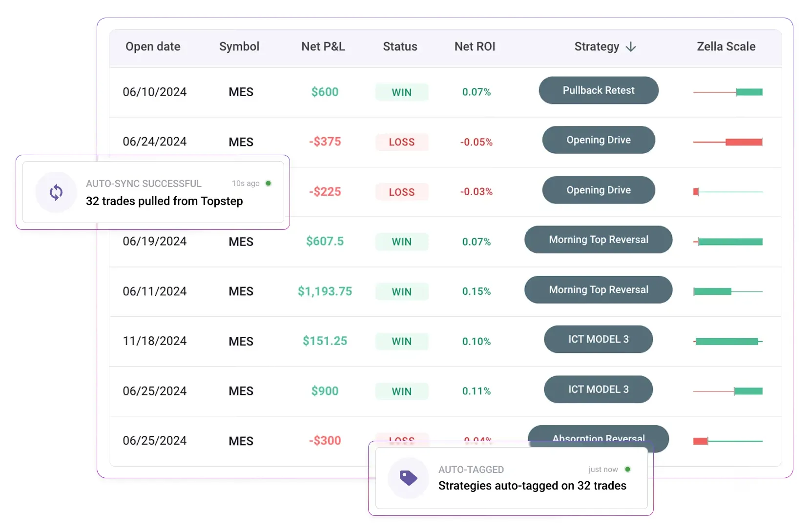This screenshot has width=809, height=532.
Task: Click the '10s ago' timestamp
Action: (246, 184)
